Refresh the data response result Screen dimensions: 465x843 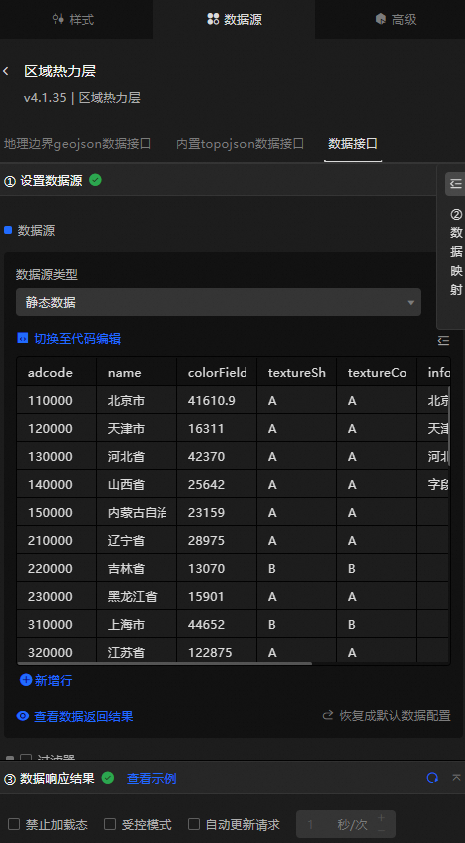pos(432,778)
